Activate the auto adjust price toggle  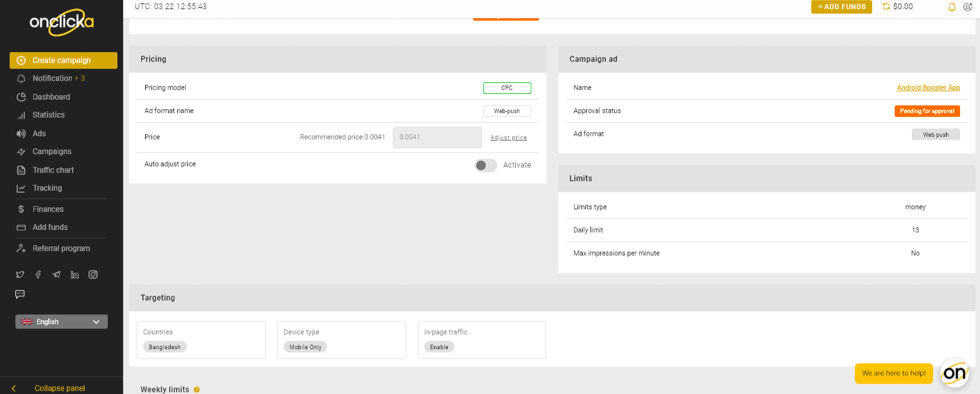point(486,165)
